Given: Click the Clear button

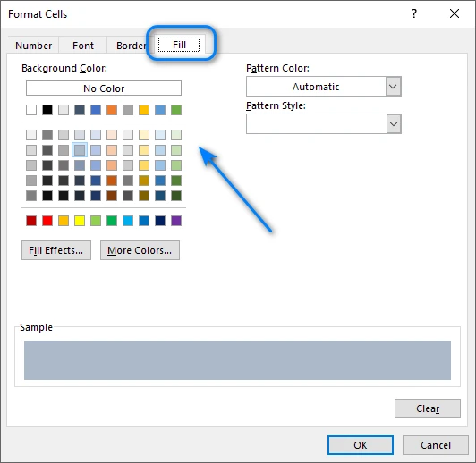Looking at the screenshot, I should (428, 408).
